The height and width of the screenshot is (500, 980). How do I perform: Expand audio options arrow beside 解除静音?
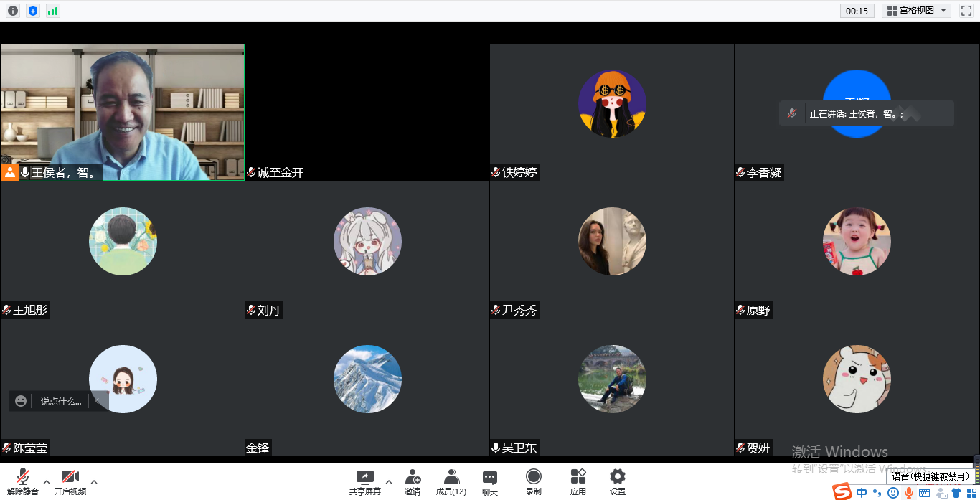[x=47, y=481]
